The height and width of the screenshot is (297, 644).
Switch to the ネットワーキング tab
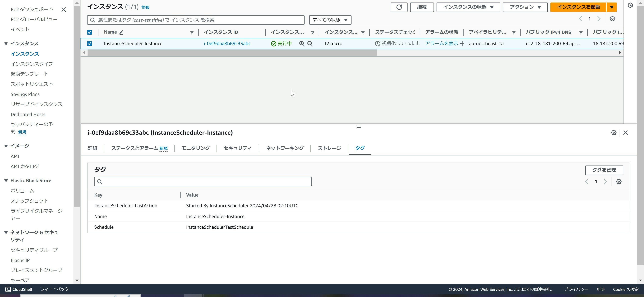point(284,148)
